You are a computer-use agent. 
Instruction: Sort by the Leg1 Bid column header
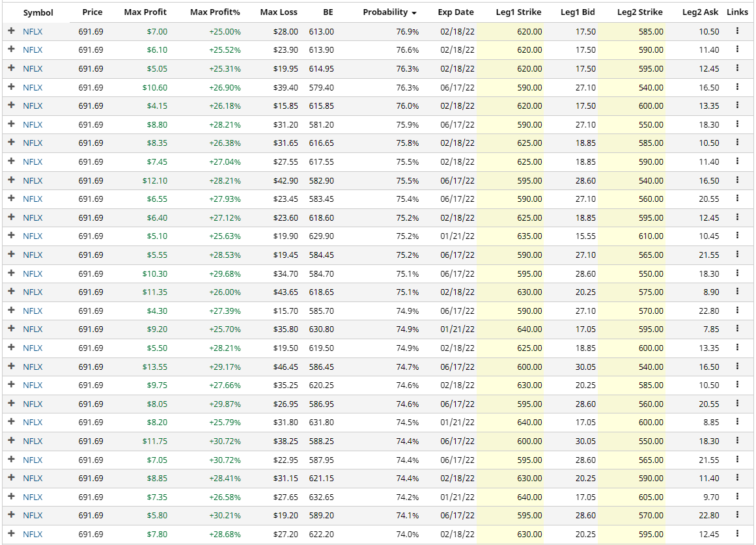578,12
